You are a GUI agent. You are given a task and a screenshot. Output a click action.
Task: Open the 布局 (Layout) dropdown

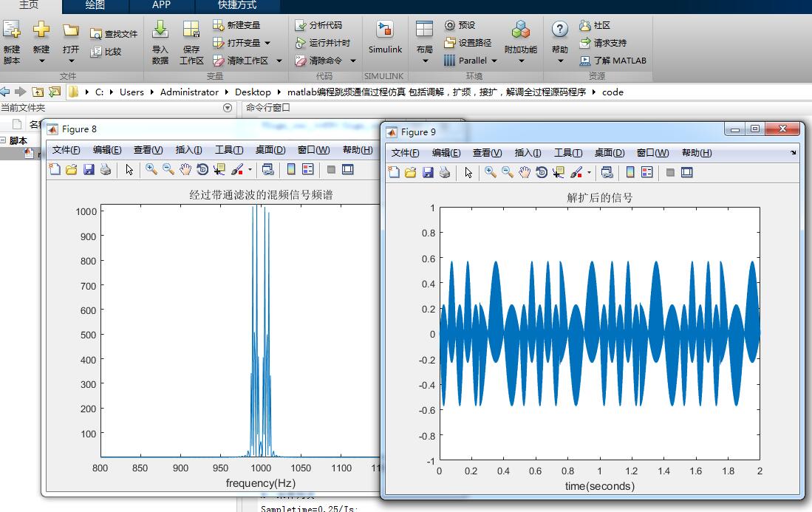click(425, 61)
